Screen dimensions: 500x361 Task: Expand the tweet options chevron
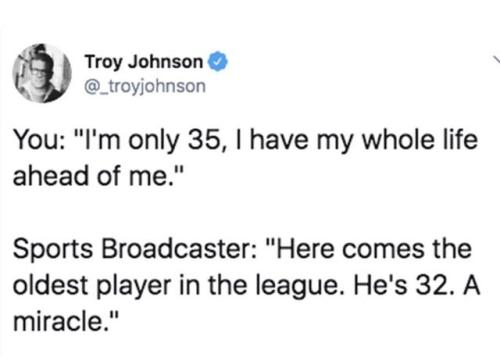497,59
